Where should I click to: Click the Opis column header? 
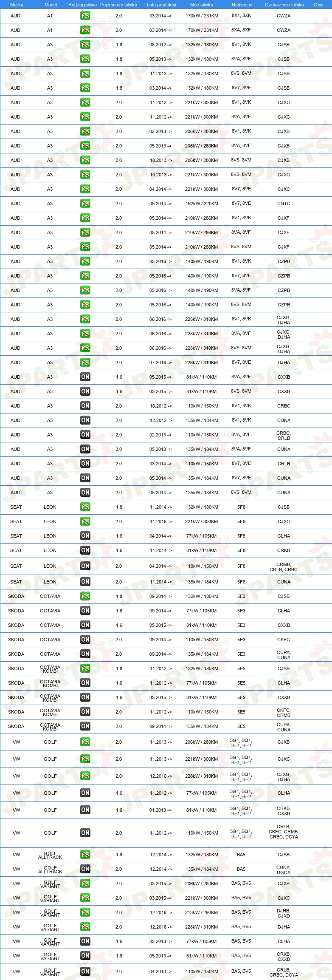click(318, 5)
